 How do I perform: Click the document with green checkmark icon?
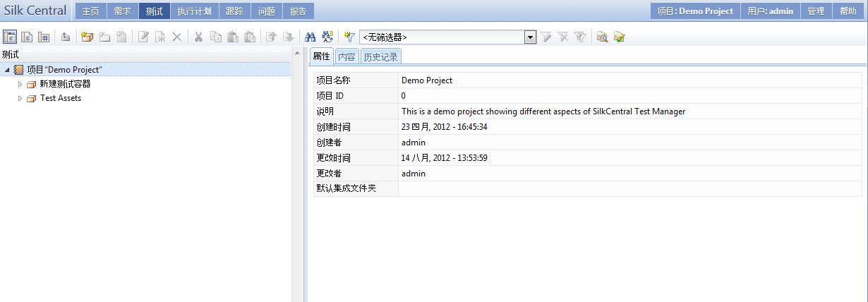pyautogui.click(x=620, y=37)
